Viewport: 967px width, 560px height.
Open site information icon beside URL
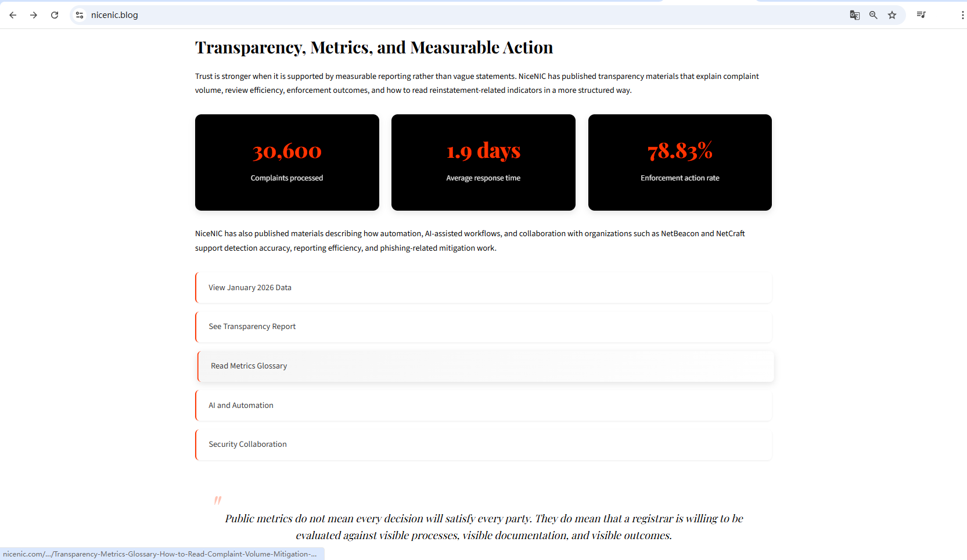(80, 15)
